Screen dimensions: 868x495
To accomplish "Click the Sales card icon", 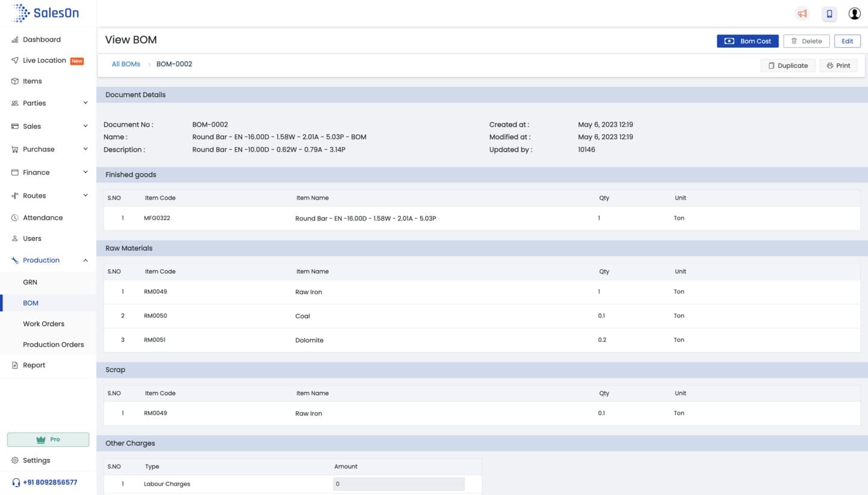I will (x=15, y=127).
